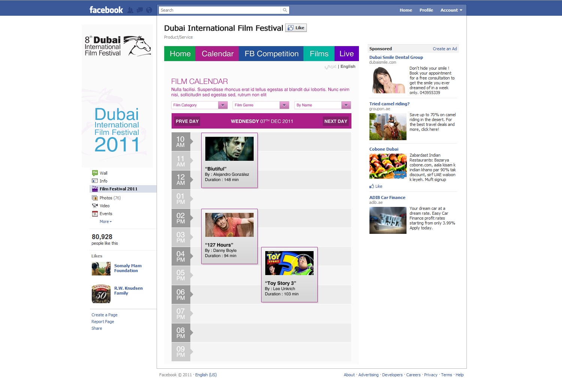Open Somaly Mam Foundation page thumbnail
Viewport: 562px width, 392px height.
[x=101, y=269]
